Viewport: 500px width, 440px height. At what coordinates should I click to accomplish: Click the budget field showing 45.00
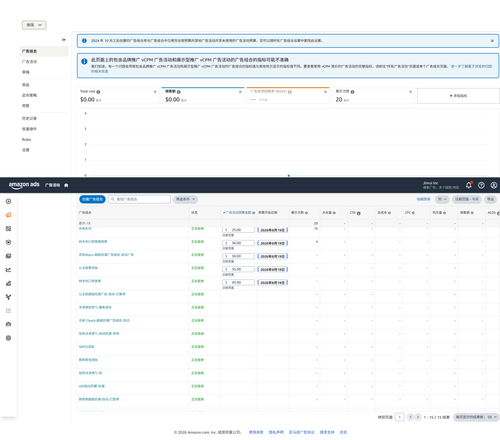[239, 282]
